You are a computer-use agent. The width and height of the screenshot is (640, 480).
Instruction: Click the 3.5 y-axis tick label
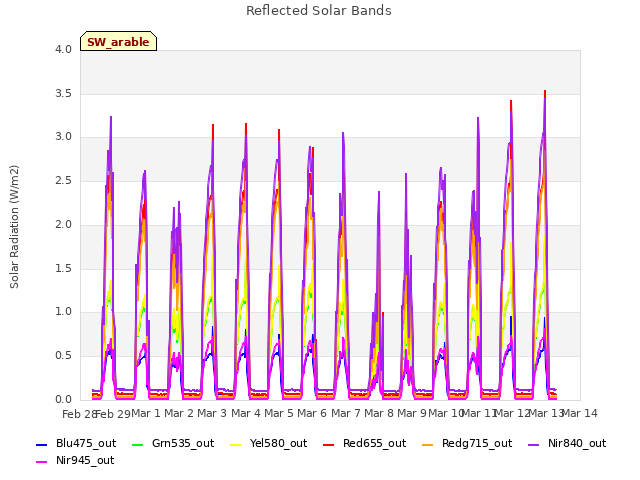(x=63, y=93)
